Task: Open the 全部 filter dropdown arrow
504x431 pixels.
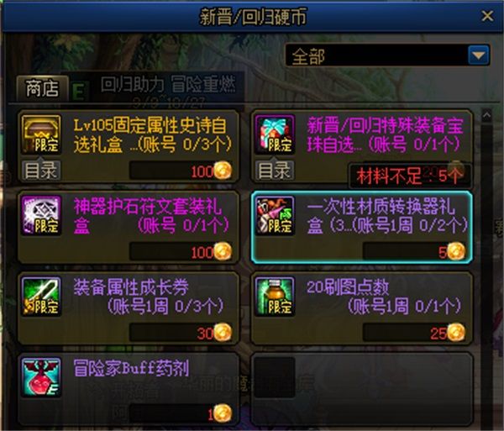Action: pos(479,55)
